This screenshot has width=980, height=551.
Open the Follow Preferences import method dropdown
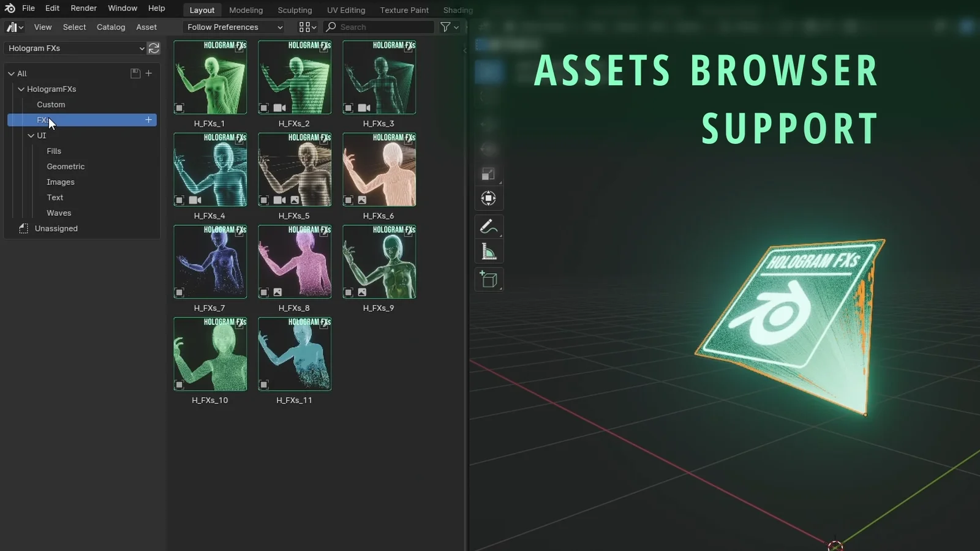coord(233,27)
